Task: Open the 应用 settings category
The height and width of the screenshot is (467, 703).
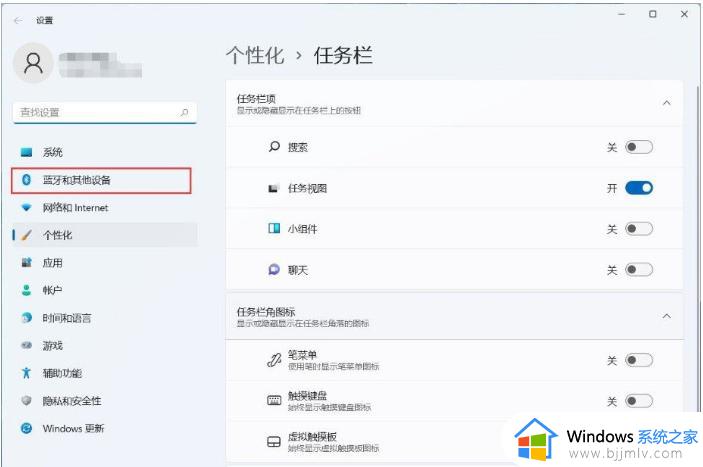Action: click(105, 263)
